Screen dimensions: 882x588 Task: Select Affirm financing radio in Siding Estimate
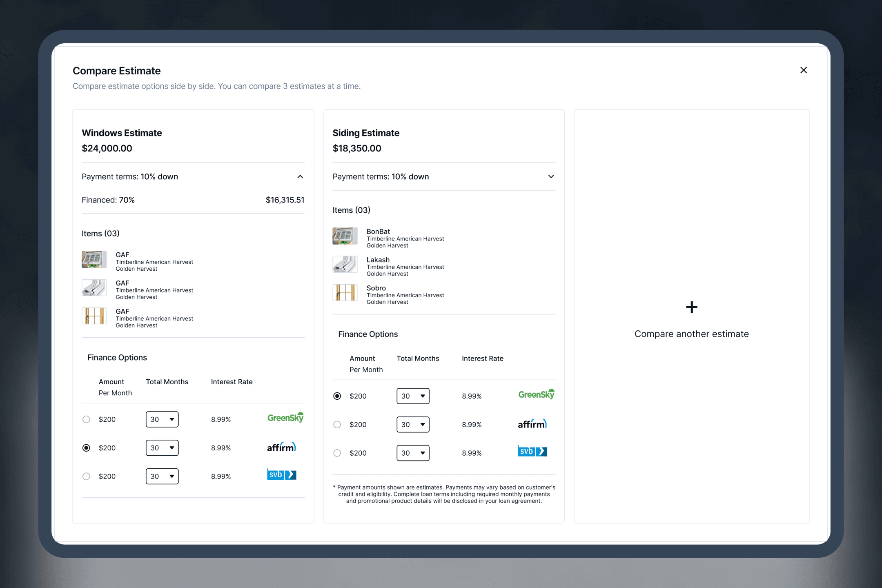pyautogui.click(x=337, y=425)
